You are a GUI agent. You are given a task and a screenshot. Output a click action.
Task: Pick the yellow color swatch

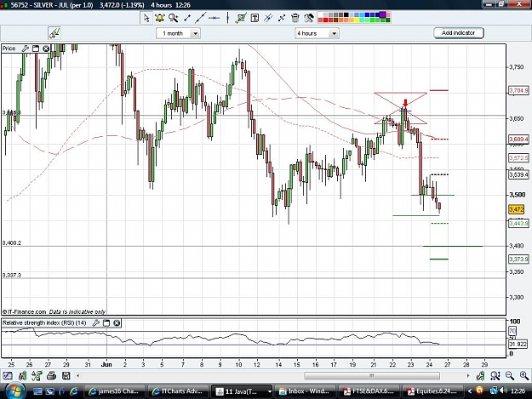[x=357, y=20]
